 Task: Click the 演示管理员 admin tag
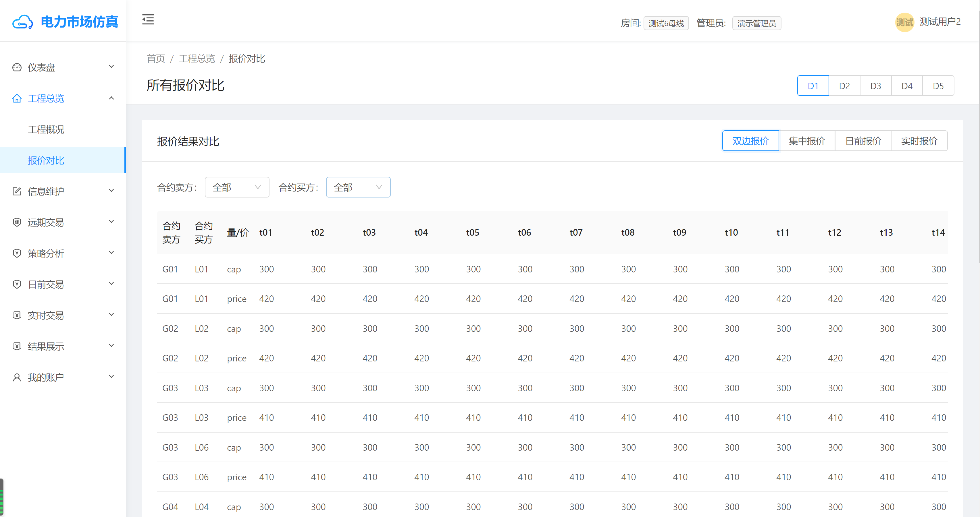[x=757, y=23]
